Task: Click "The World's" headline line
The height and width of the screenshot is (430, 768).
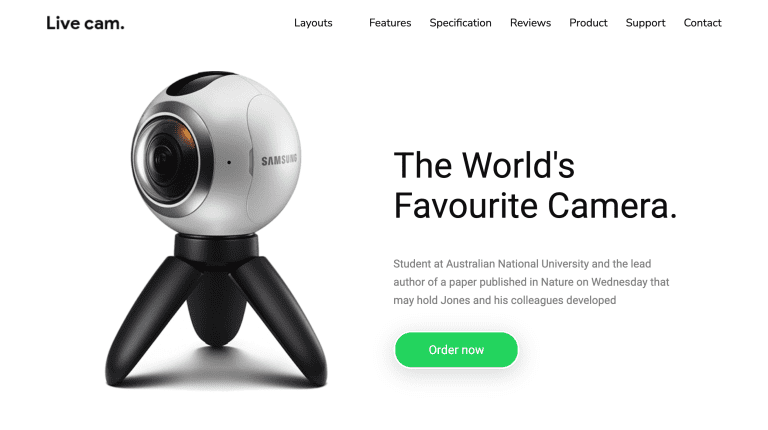Action: [484, 165]
